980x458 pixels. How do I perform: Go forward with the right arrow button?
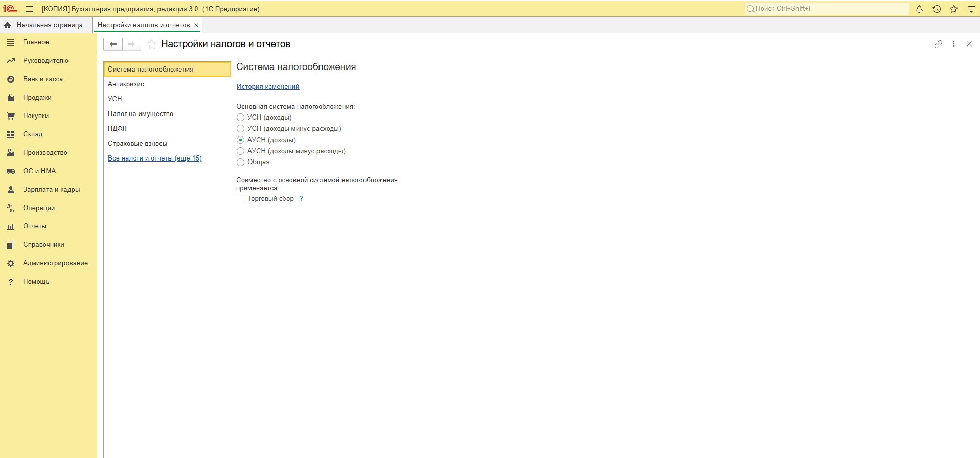coord(131,44)
